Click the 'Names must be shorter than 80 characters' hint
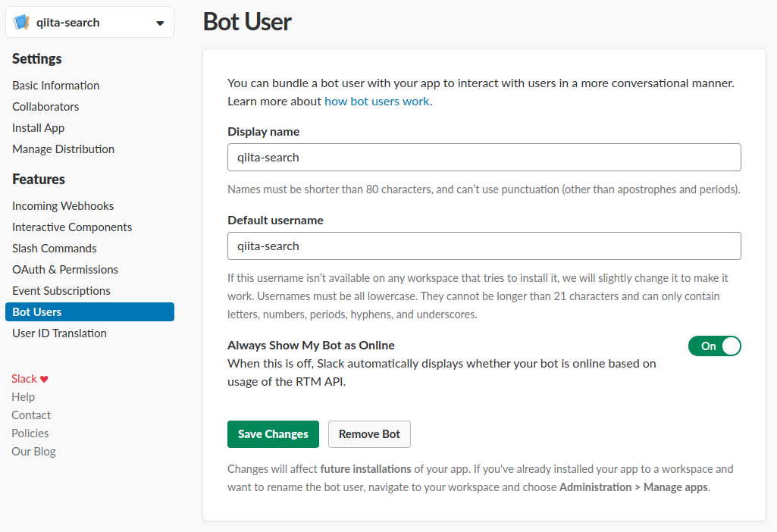The height and width of the screenshot is (532, 777). click(484, 189)
